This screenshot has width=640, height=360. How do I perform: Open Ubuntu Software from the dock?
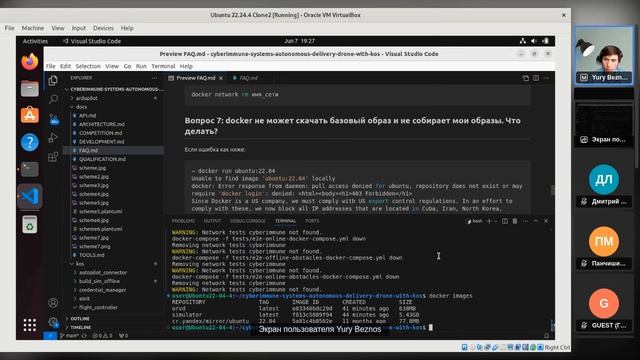tap(29, 115)
